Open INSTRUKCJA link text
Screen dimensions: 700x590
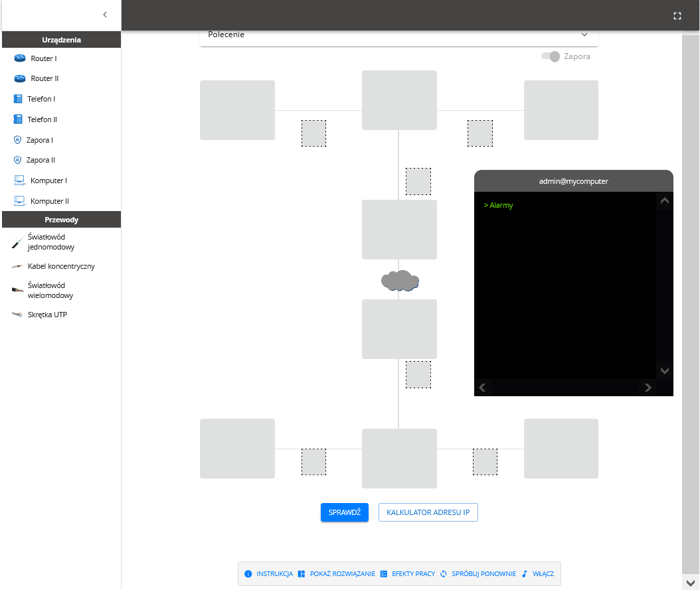pyautogui.click(x=274, y=574)
